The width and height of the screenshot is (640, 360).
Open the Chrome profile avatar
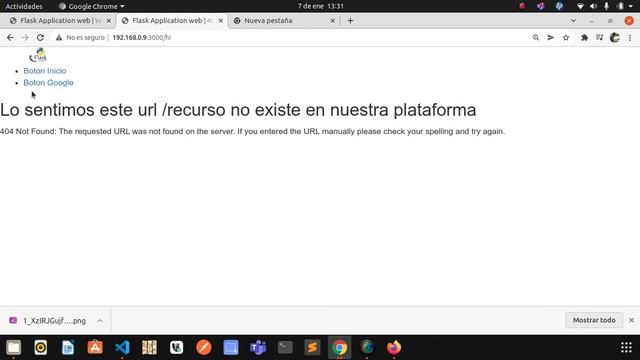click(x=615, y=38)
